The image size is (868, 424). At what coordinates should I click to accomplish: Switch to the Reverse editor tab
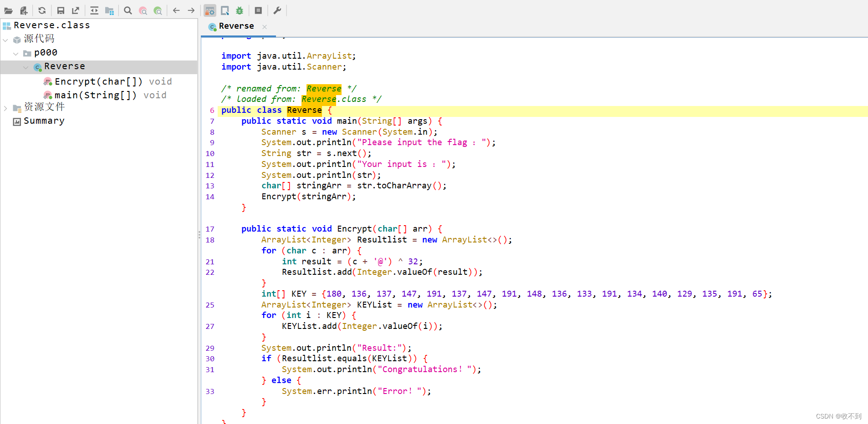pyautogui.click(x=236, y=26)
